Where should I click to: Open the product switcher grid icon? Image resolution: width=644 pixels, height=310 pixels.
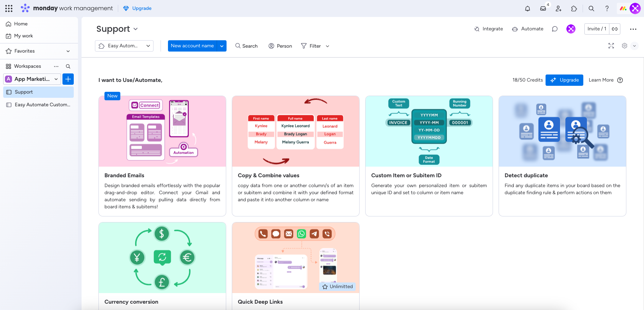9,8
